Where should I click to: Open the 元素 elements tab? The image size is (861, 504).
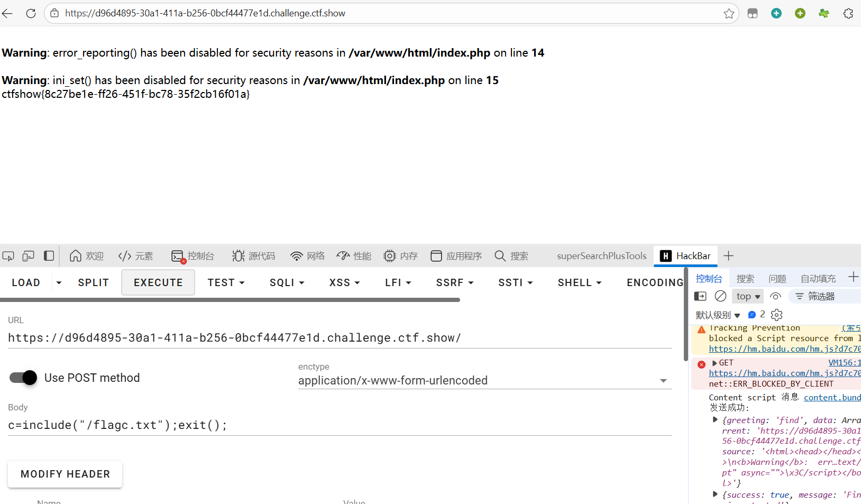coord(136,256)
